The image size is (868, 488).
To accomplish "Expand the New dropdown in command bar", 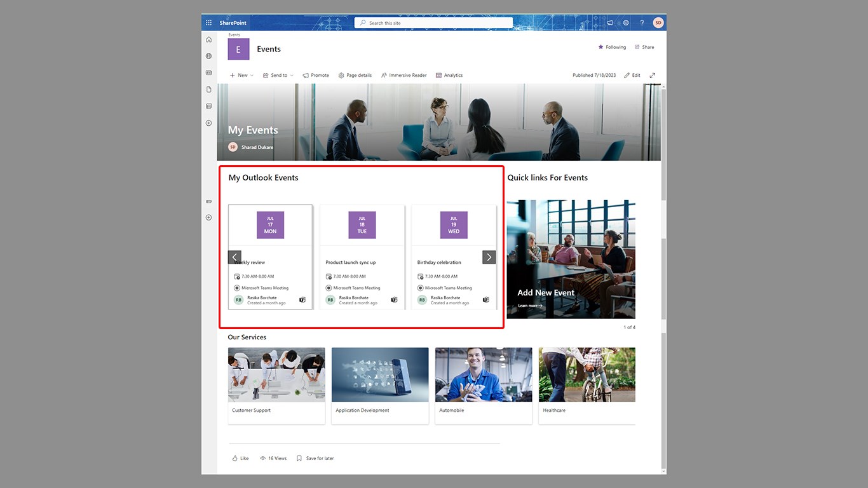I will 241,75.
